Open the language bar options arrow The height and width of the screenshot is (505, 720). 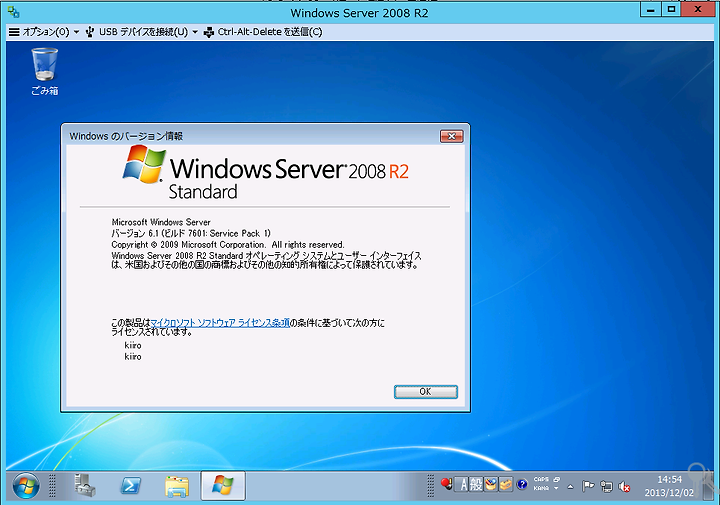click(556, 488)
